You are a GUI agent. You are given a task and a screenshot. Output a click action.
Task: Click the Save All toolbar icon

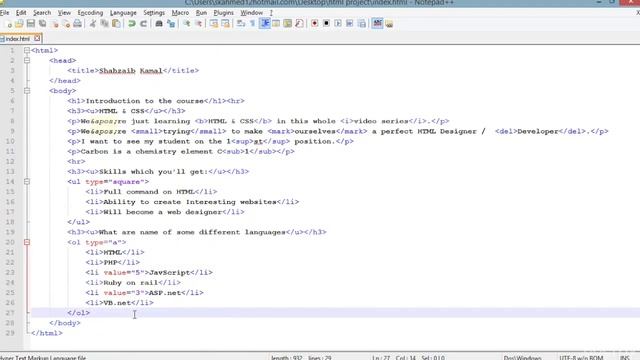[x=42, y=24]
